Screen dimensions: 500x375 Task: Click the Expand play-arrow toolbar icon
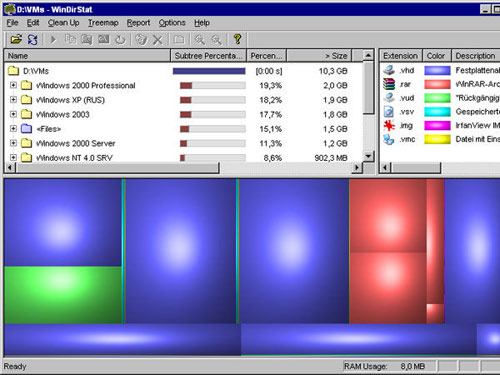point(53,40)
